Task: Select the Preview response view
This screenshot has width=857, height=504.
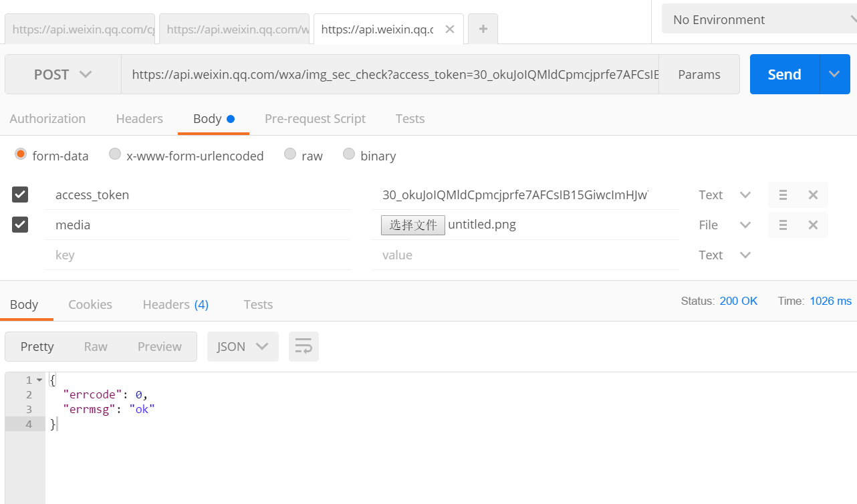Action: coord(160,346)
